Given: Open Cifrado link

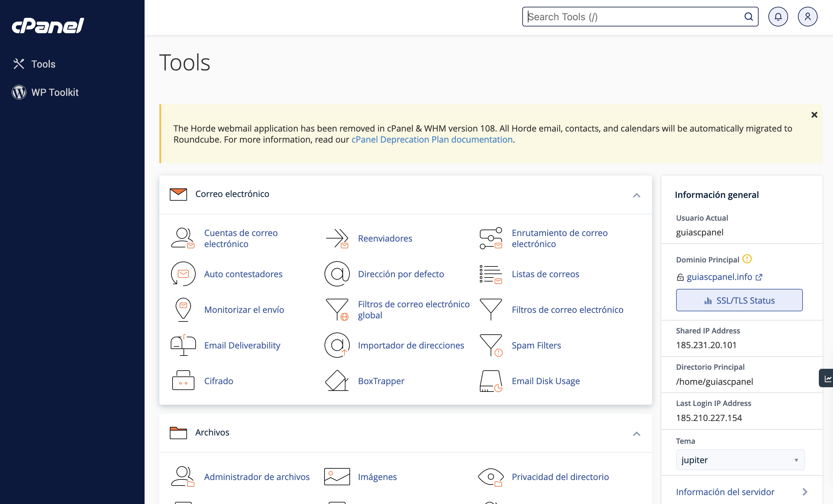Looking at the screenshot, I should coord(218,381).
